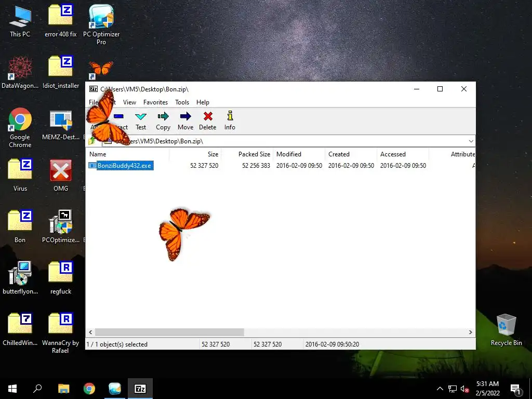Sort by the Modified column header

(299, 154)
